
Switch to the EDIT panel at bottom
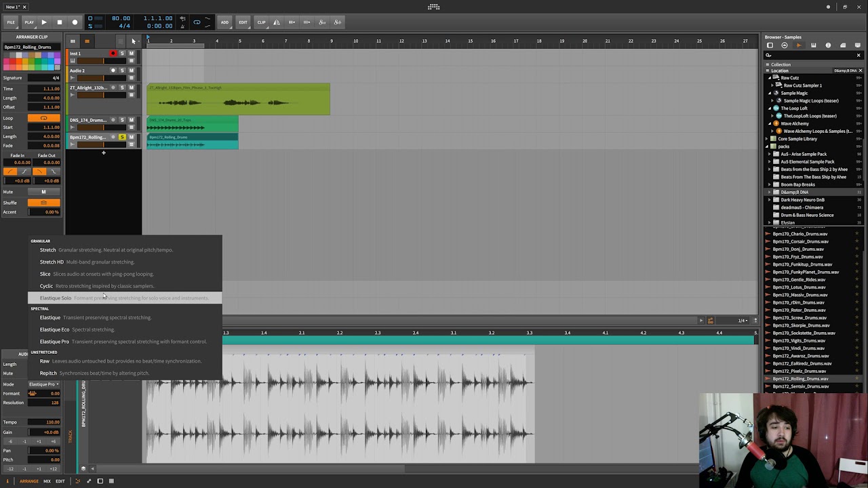pyautogui.click(x=60, y=481)
